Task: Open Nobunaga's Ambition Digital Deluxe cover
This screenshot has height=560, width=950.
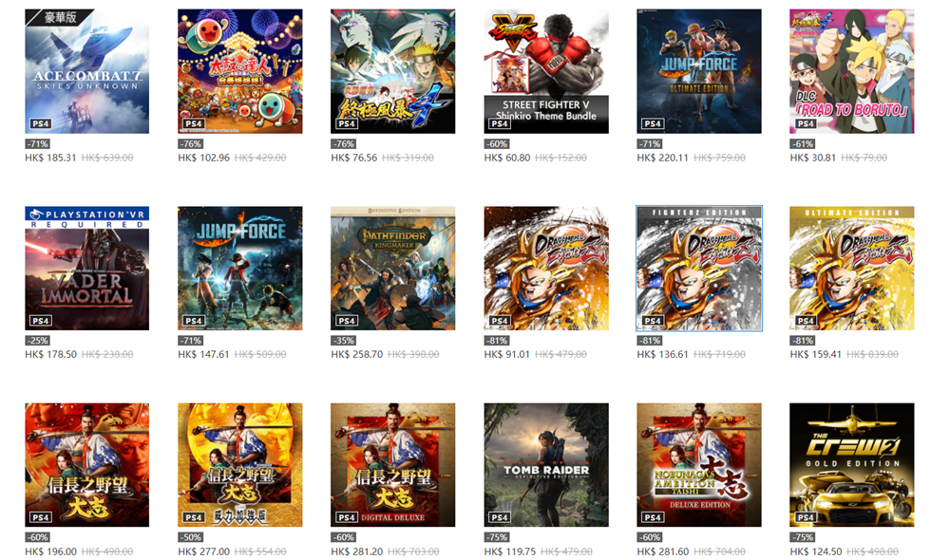Action: [392, 465]
